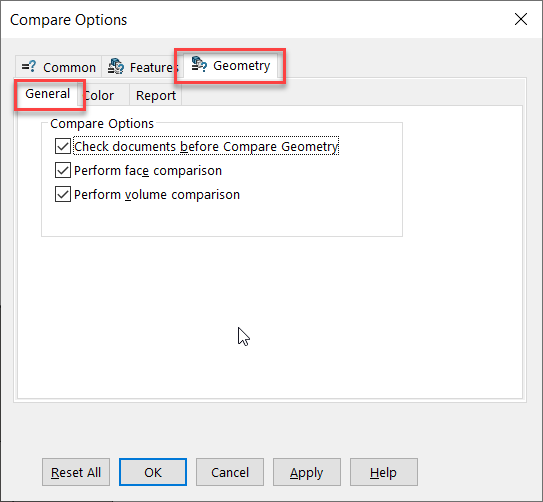Screen dimensions: 543x502
Task: Click the Cancel button
Action: click(230, 472)
